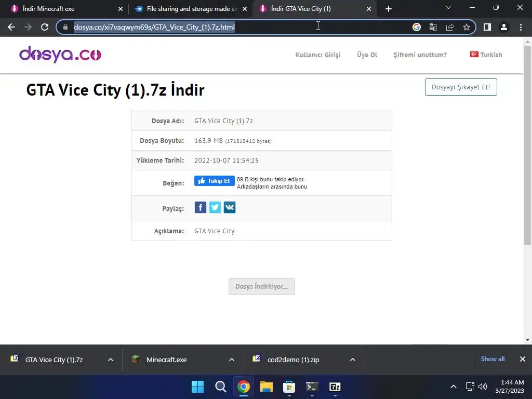Click the Takip Et like button
The height and width of the screenshot is (399, 532).
[x=214, y=181]
